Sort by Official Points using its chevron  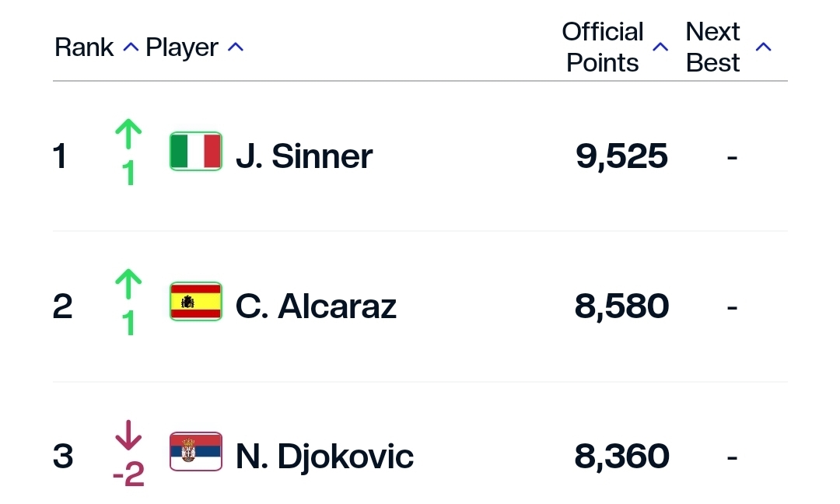[x=660, y=47]
